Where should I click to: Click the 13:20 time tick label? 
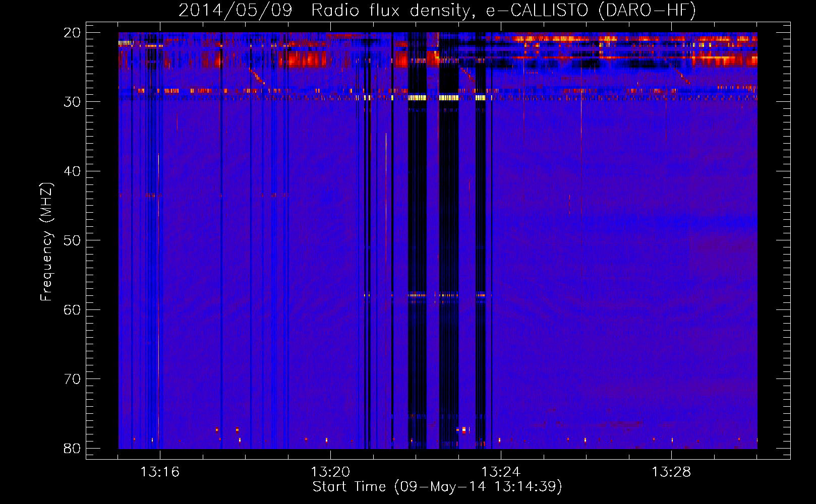click(x=330, y=472)
